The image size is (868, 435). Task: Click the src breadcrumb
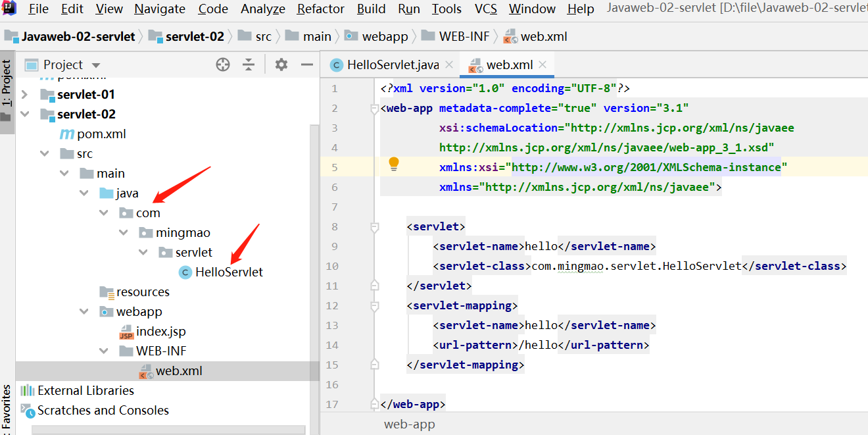pyautogui.click(x=254, y=36)
